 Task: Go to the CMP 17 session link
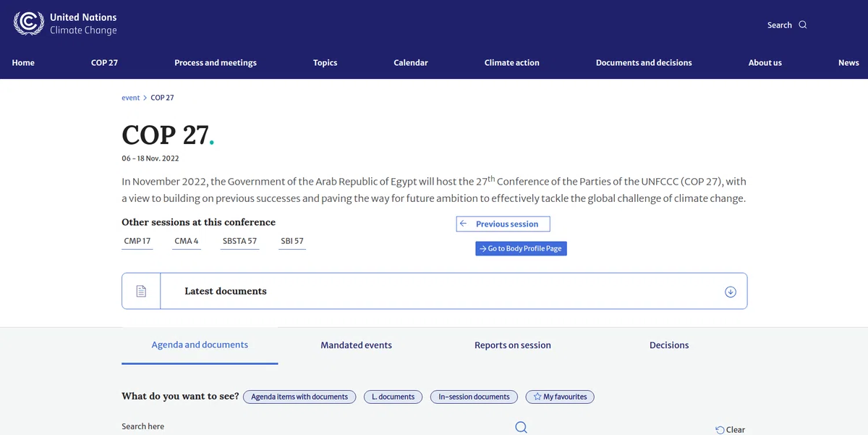tap(137, 241)
